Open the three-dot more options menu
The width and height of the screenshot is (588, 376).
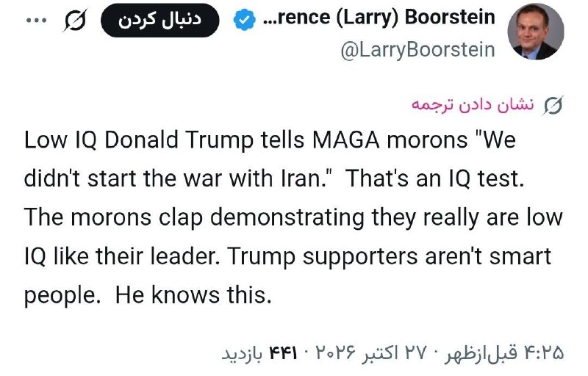pos(37,21)
